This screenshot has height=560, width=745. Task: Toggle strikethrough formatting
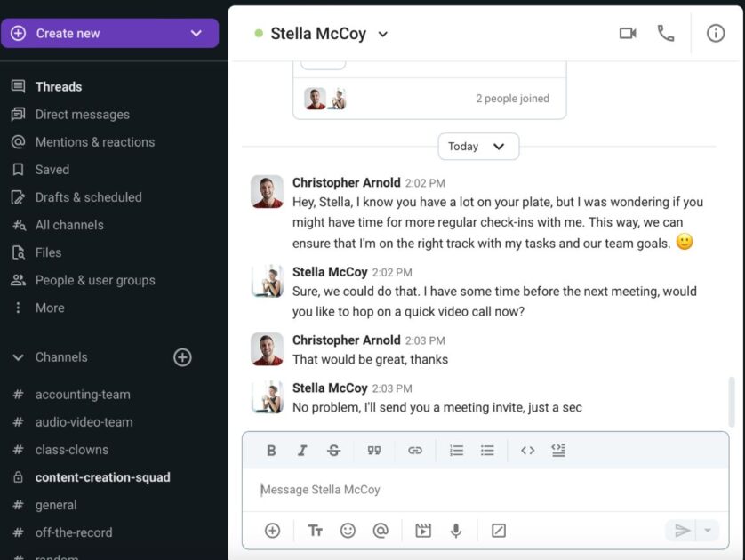coord(333,451)
